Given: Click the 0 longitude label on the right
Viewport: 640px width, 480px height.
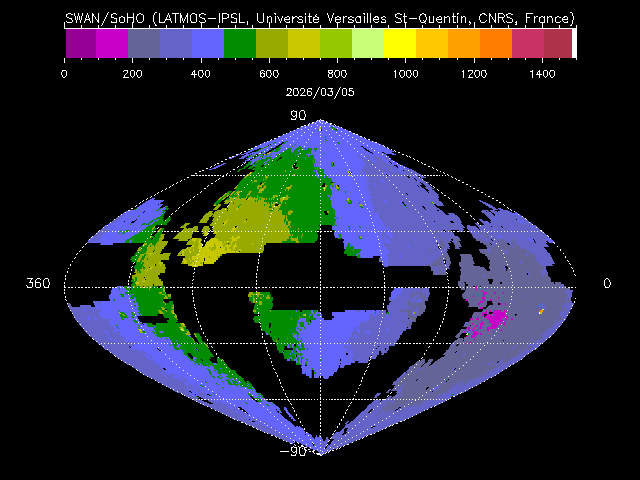Looking at the screenshot, I should point(606,284).
